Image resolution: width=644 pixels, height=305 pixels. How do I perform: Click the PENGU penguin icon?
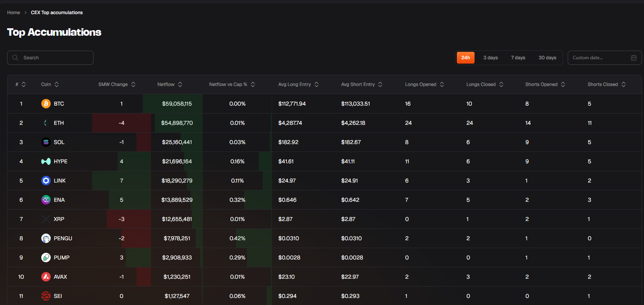46,238
